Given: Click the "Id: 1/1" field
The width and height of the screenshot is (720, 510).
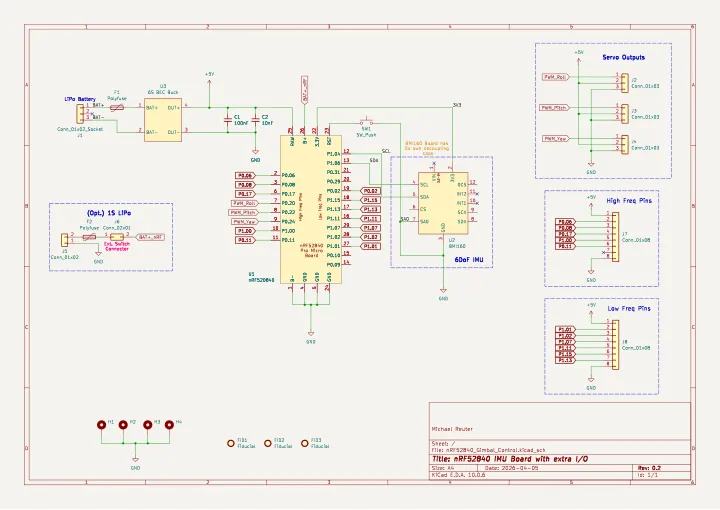Looking at the screenshot, I should [647, 475].
